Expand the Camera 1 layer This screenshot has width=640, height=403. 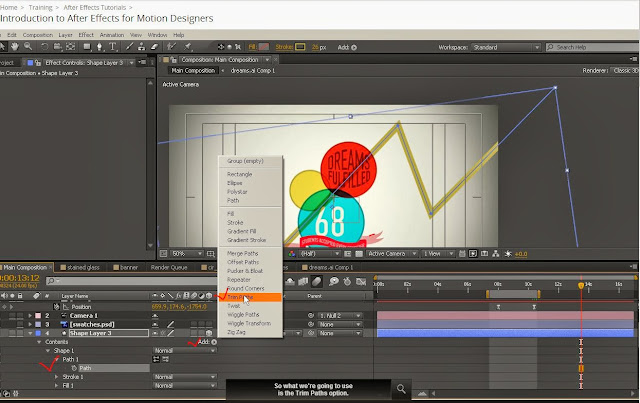click(x=30, y=316)
